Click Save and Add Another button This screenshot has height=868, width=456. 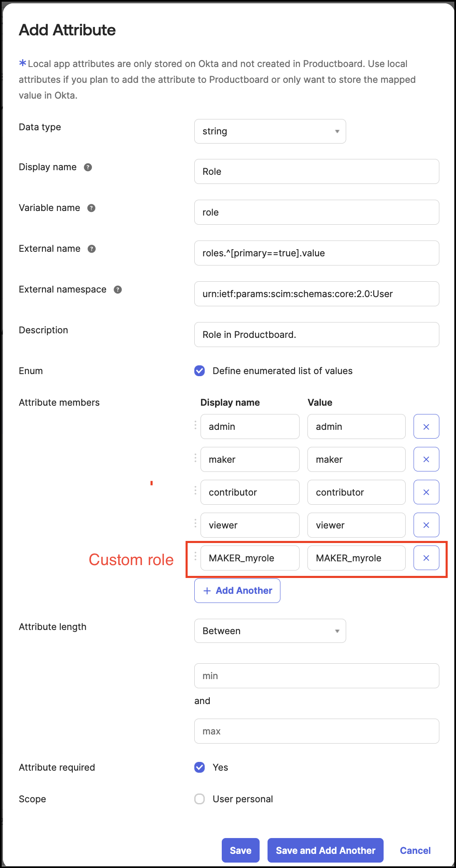point(325,850)
